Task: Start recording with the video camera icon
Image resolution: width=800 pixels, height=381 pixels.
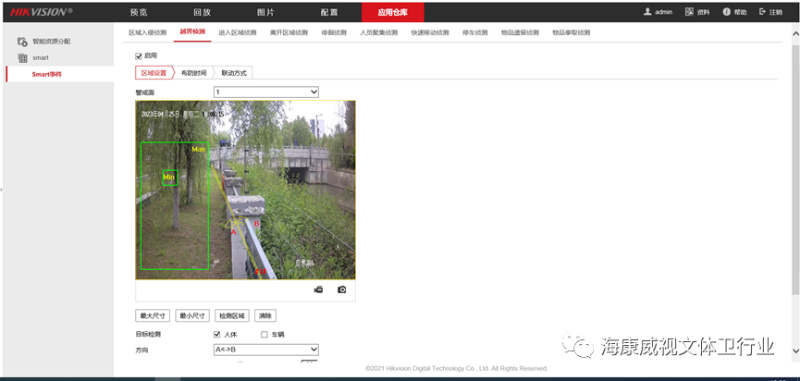Action: click(x=318, y=290)
